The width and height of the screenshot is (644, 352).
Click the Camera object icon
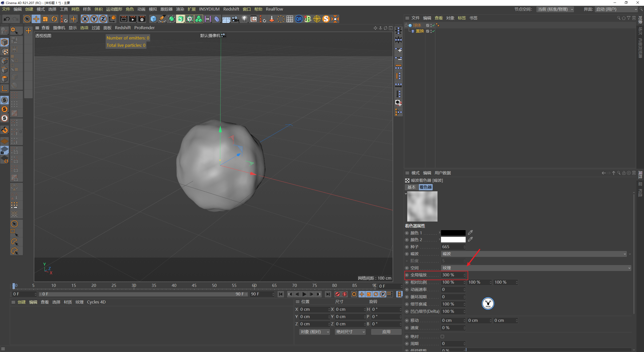(235, 19)
